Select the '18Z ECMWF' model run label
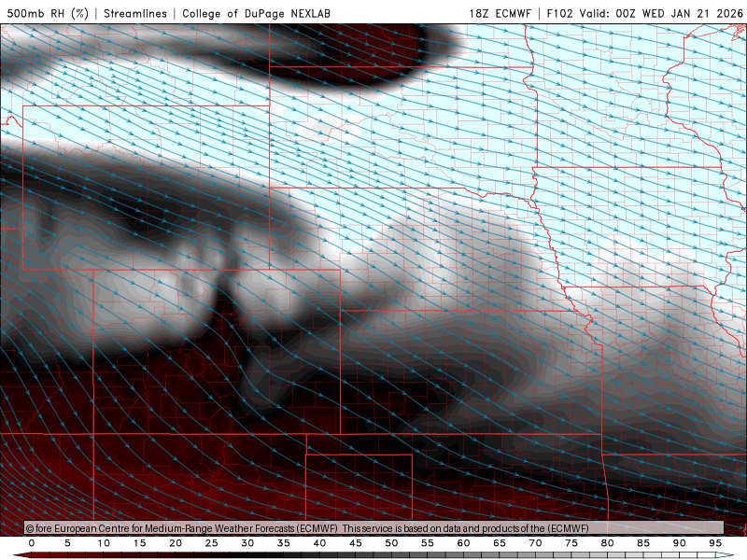Screen dimensions: 747x560 coord(500,13)
